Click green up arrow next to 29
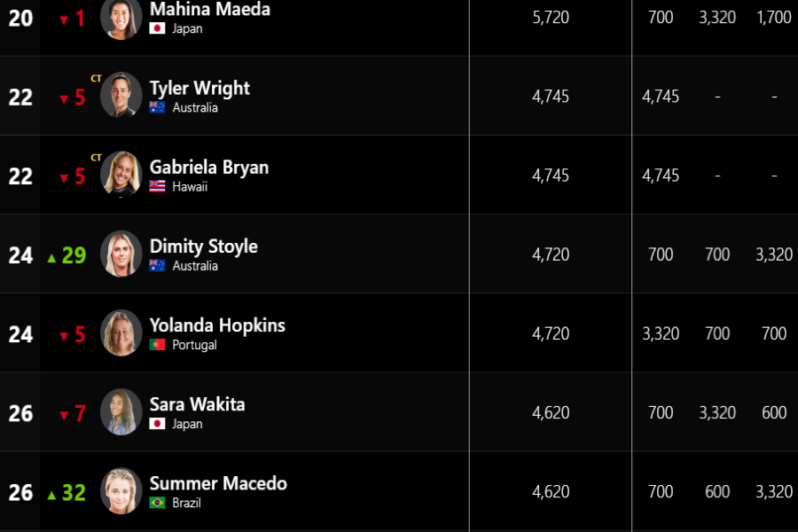798x532 pixels. tap(51, 258)
